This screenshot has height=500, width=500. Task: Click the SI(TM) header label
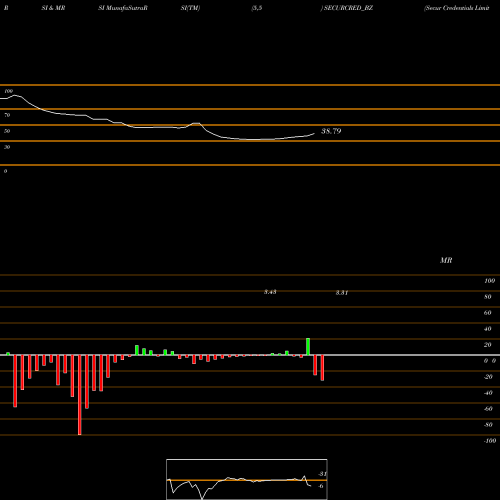(x=190, y=8)
